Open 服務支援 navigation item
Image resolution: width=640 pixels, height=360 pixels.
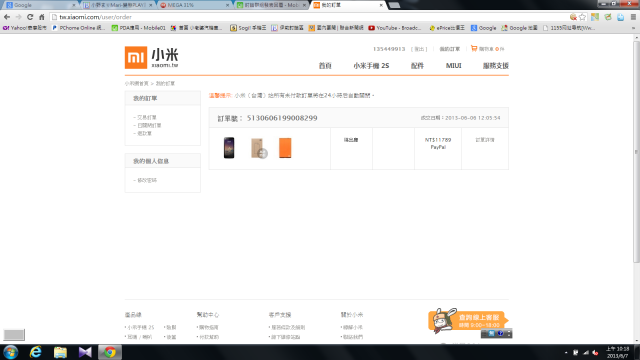496,65
